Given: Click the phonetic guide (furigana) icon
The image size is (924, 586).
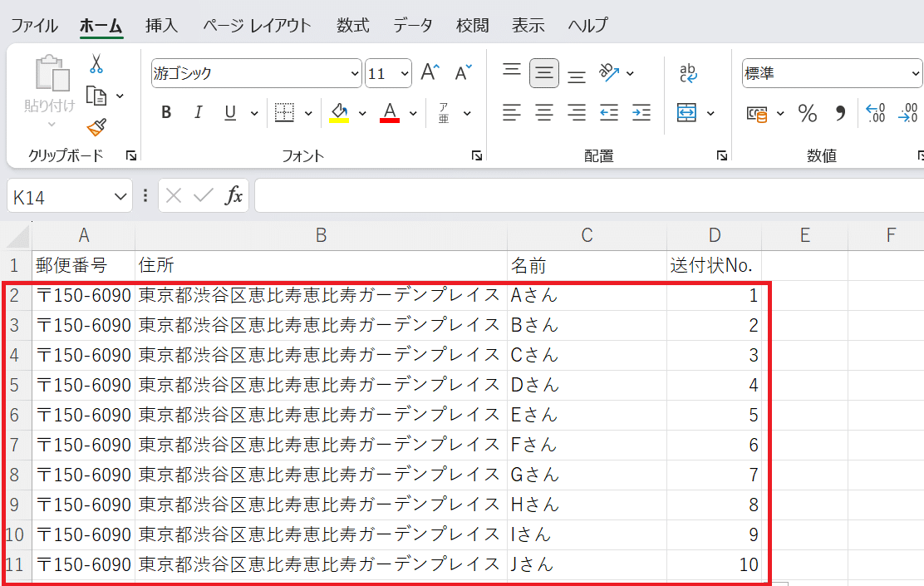Looking at the screenshot, I should pos(444,112).
